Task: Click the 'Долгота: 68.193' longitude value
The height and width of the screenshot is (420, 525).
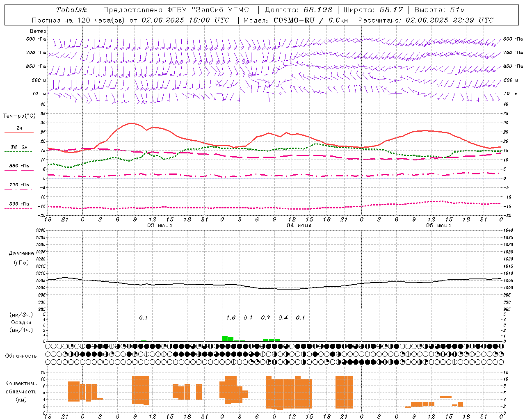Action: pos(299,10)
